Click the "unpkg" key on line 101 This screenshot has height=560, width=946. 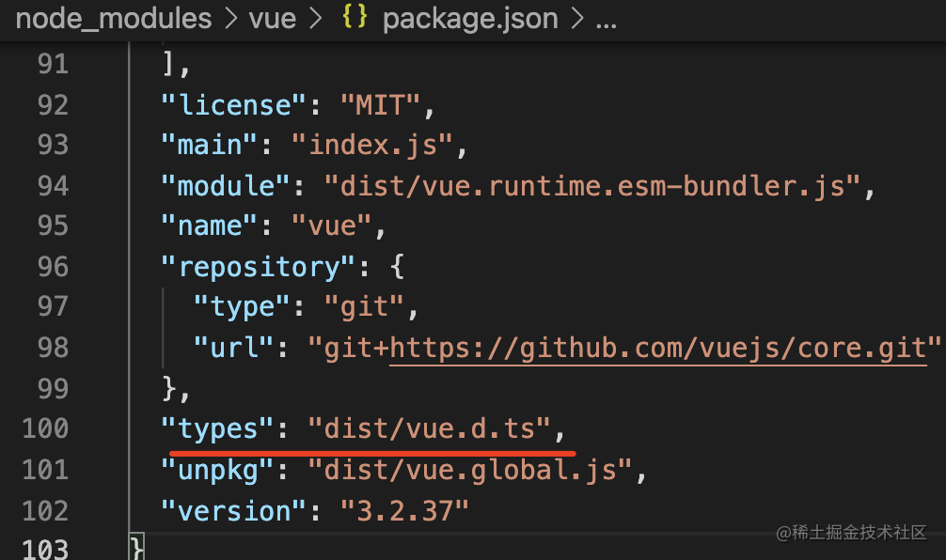click(217, 470)
